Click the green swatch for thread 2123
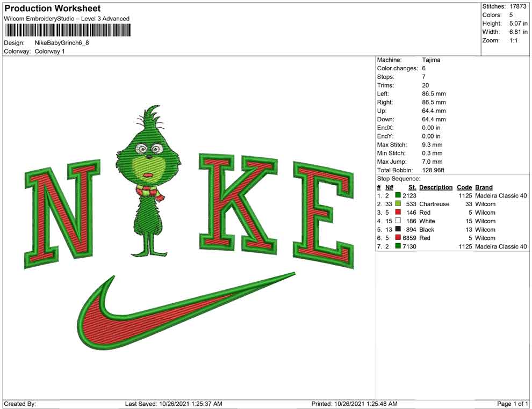Image resolution: width=532 pixels, height=409 pixels. (398, 195)
